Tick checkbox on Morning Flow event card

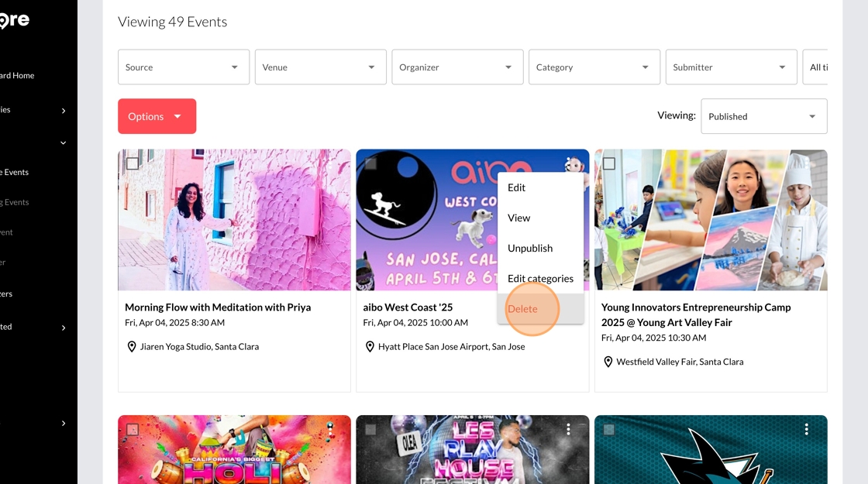click(133, 163)
